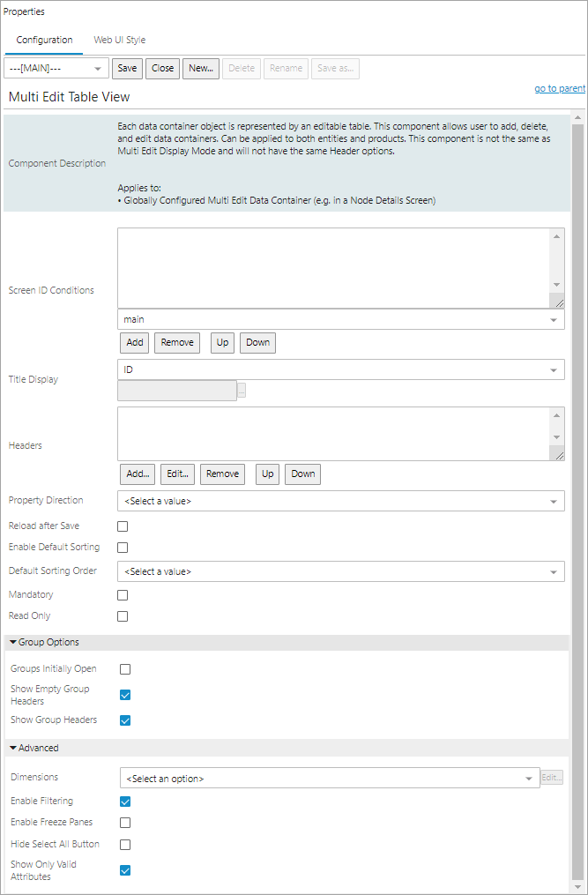Collapse the Group Options section
The image size is (588, 895).
point(12,643)
